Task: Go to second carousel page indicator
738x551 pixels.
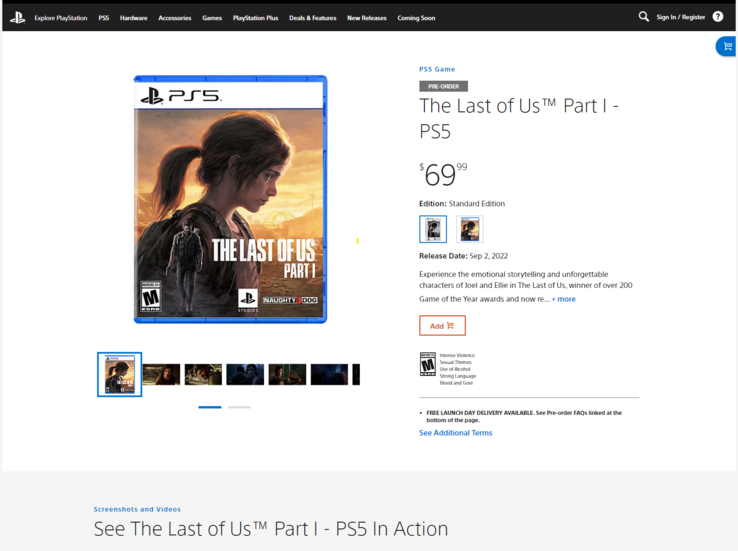Action: click(239, 407)
